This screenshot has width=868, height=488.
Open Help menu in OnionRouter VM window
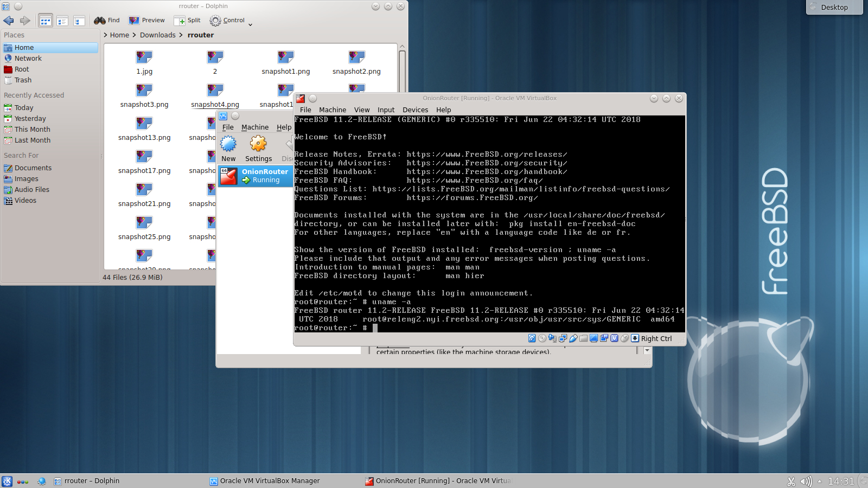click(x=444, y=110)
